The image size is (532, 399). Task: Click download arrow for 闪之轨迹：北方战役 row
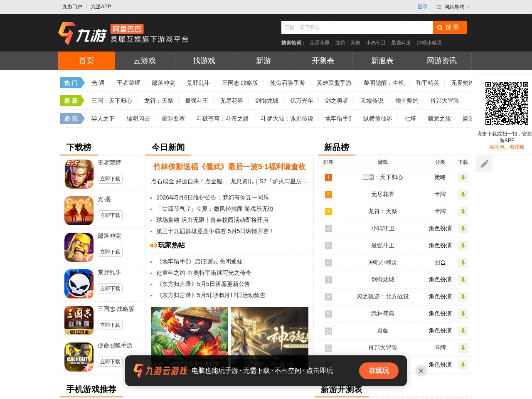tap(463, 297)
